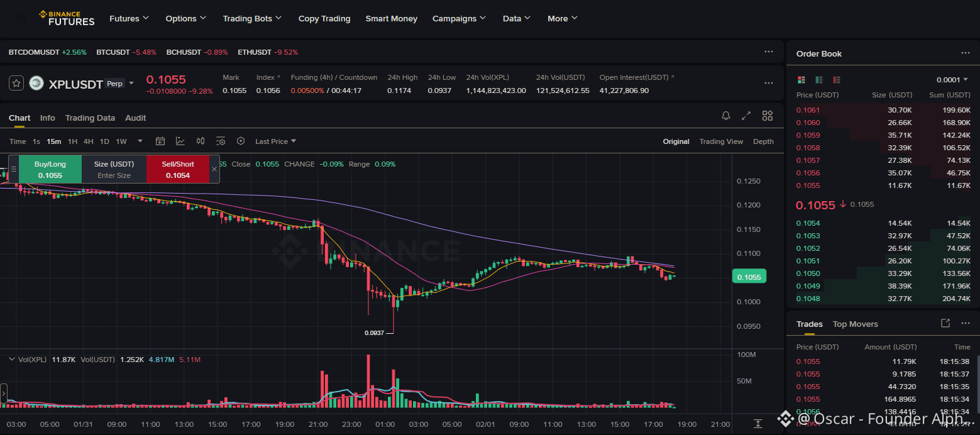Open the left side panel arrow
This screenshot has height=435, width=980.
coord(4,394)
